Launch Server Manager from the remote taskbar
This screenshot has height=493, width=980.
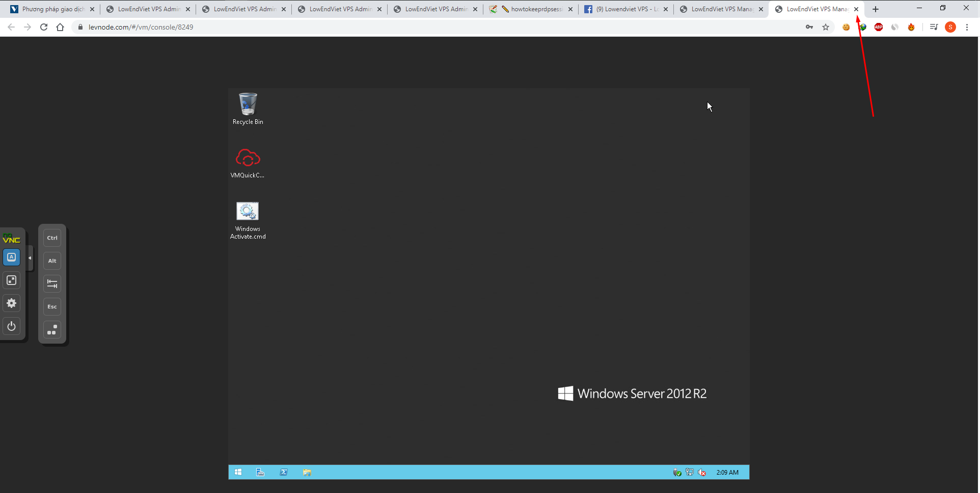point(260,472)
